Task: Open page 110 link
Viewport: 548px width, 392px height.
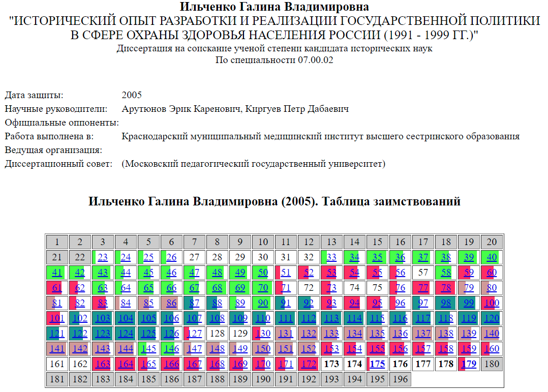Action: (x=263, y=318)
